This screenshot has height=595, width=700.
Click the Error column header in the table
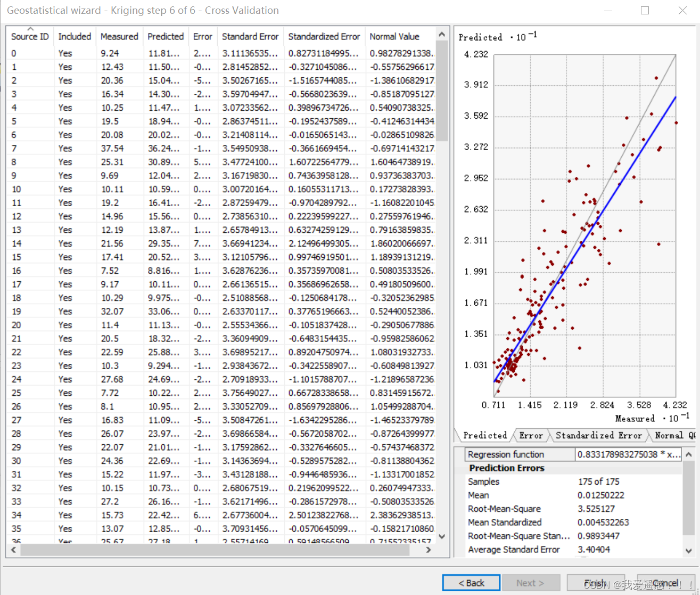click(203, 36)
